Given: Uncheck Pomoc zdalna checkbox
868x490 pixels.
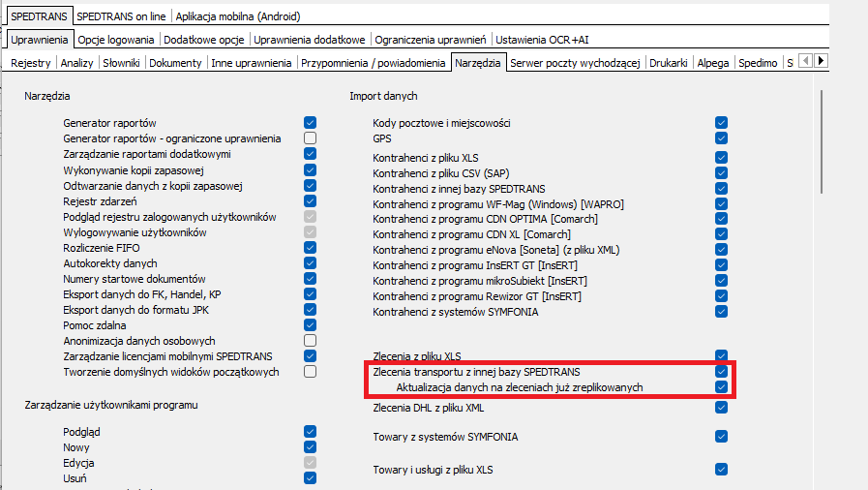Looking at the screenshot, I should [x=311, y=325].
